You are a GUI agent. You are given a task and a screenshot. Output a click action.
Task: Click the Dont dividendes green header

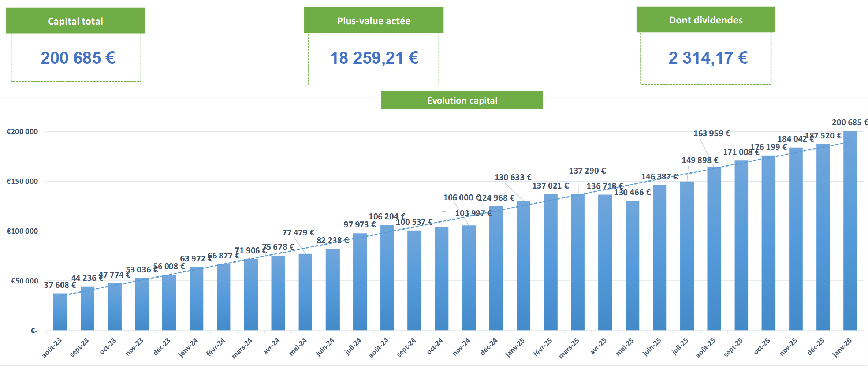tap(705, 20)
